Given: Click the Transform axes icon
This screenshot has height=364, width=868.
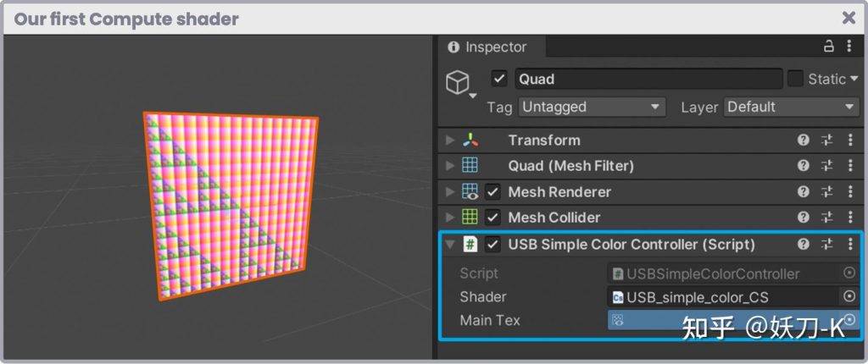Looking at the screenshot, I should [x=470, y=140].
